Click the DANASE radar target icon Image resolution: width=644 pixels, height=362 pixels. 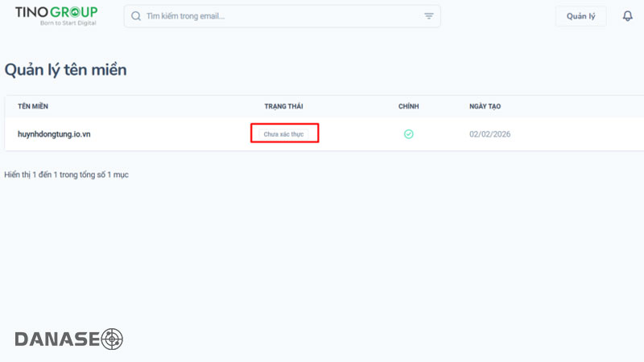coord(111,339)
